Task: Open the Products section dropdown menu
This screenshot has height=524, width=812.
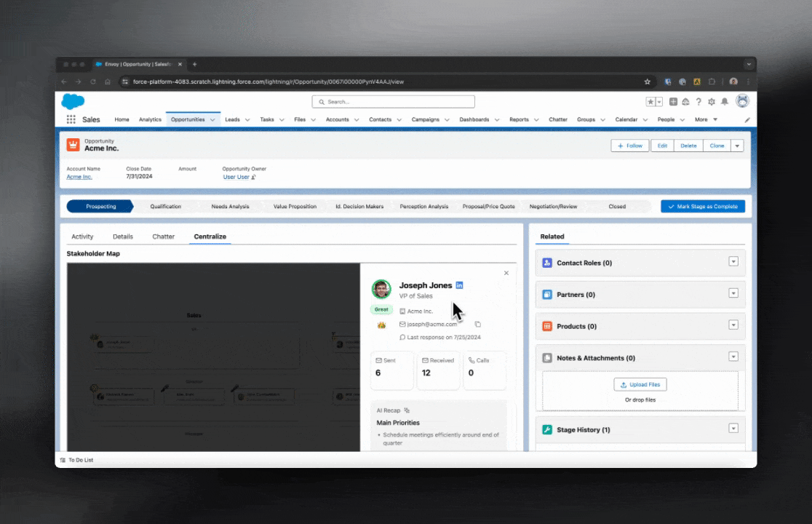Action: [733, 325]
